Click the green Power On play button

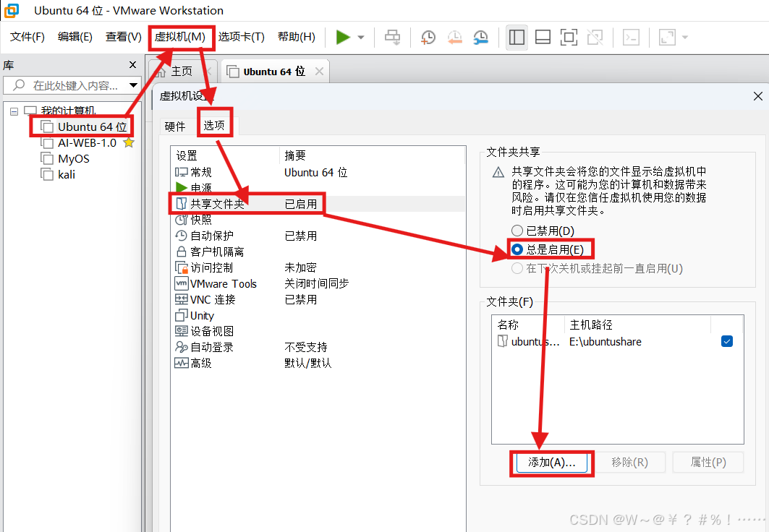(x=343, y=38)
